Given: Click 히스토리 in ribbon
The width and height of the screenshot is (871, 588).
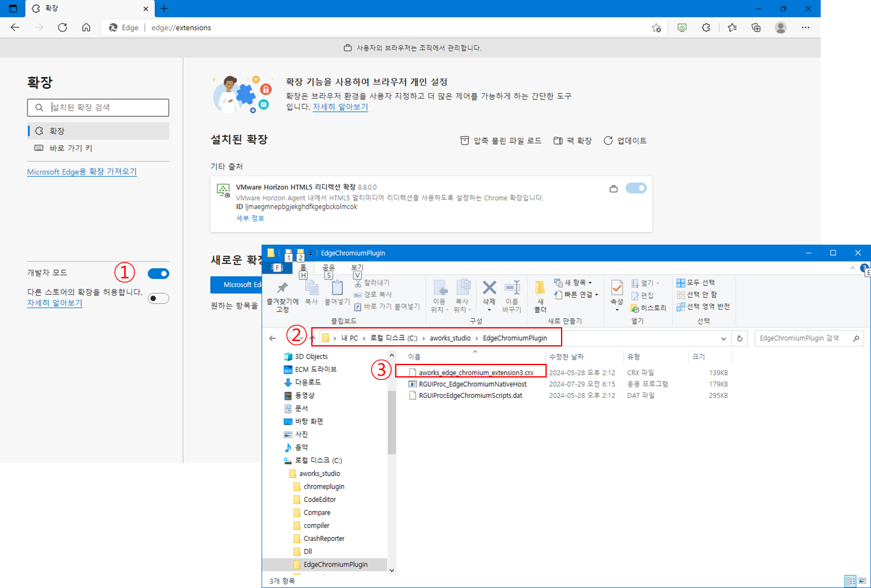Looking at the screenshot, I should pyautogui.click(x=649, y=308).
